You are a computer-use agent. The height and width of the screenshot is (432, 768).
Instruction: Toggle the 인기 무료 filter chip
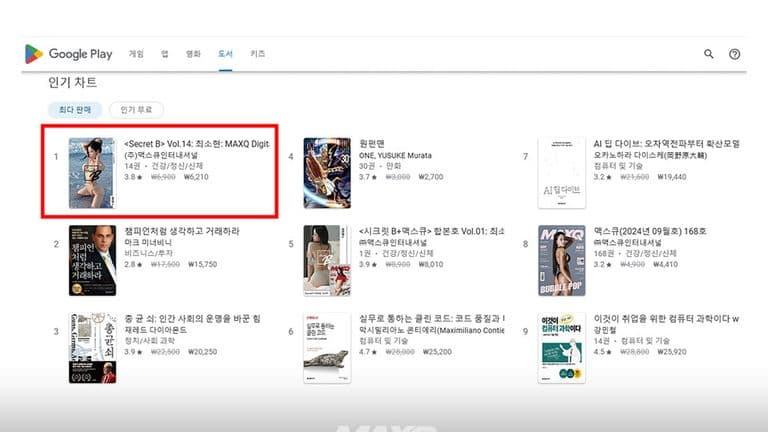(136, 110)
